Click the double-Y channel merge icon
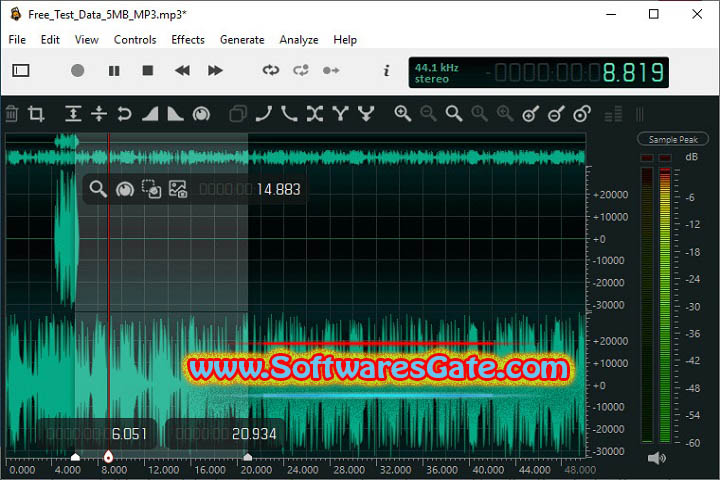The height and width of the screenshot is (480, 720). pos(366,113)
